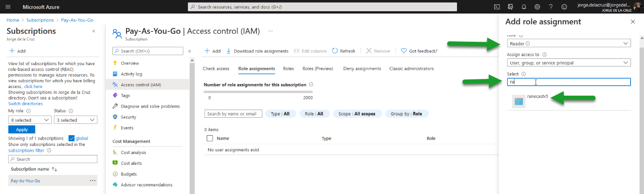Select runecastv5 search result
This screenshot has width=644, height=194.
click(569, 101)
